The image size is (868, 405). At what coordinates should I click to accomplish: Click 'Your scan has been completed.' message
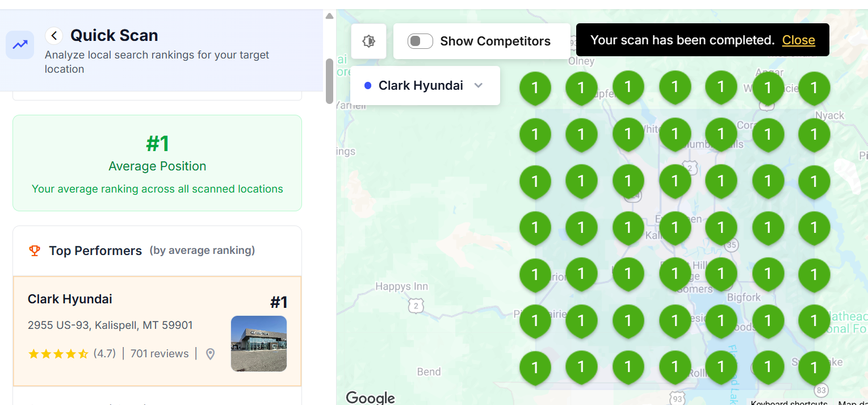click(682, 40)
